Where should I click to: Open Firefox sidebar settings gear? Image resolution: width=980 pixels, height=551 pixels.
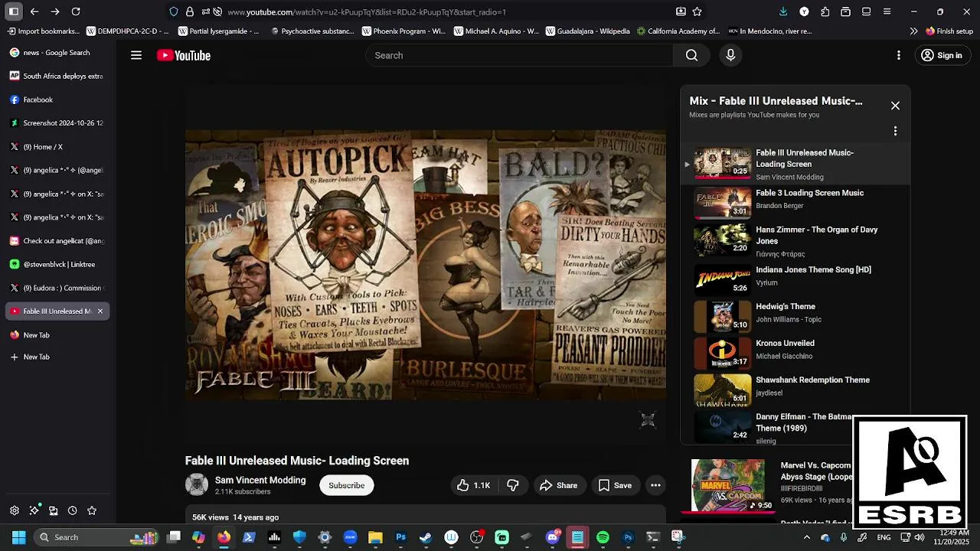14,510
